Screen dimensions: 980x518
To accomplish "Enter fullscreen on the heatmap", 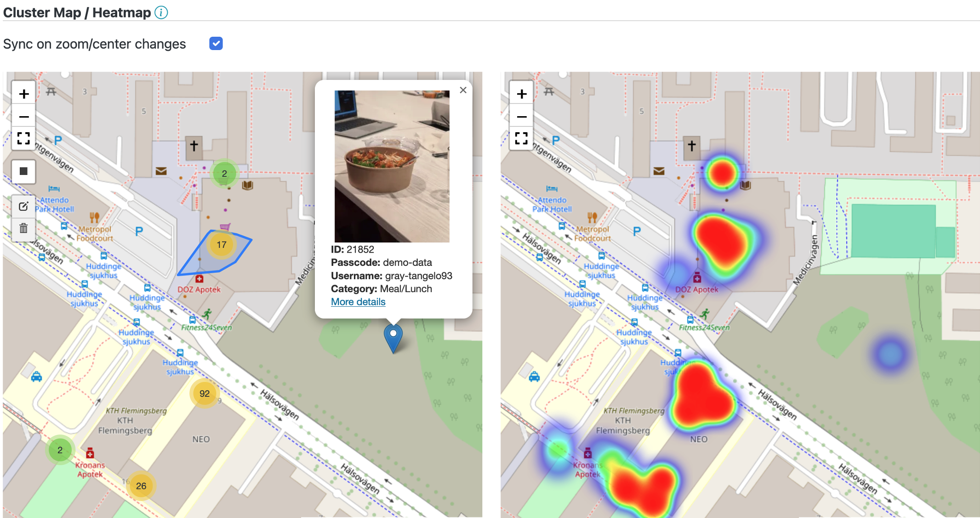I will coord(522,138).
